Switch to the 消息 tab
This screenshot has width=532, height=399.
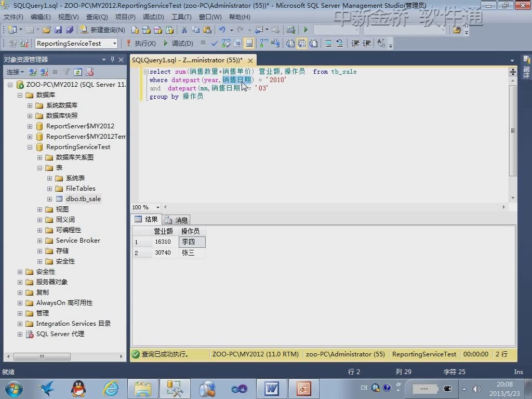pos(177,220)
